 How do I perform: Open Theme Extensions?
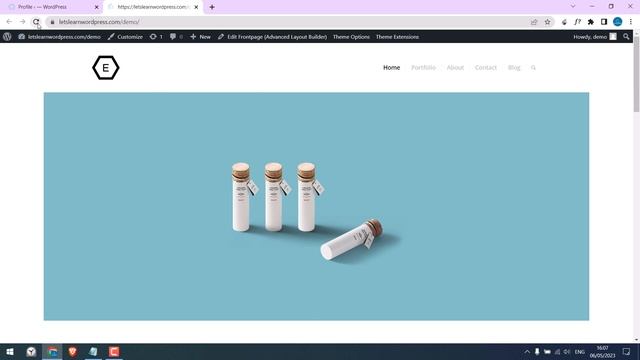[x=397, y=37]
